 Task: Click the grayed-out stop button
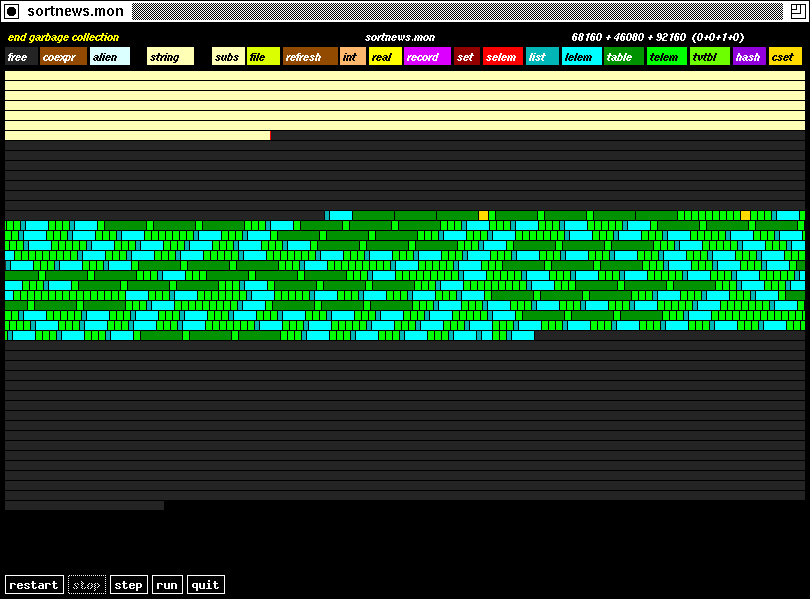point(87,585)
